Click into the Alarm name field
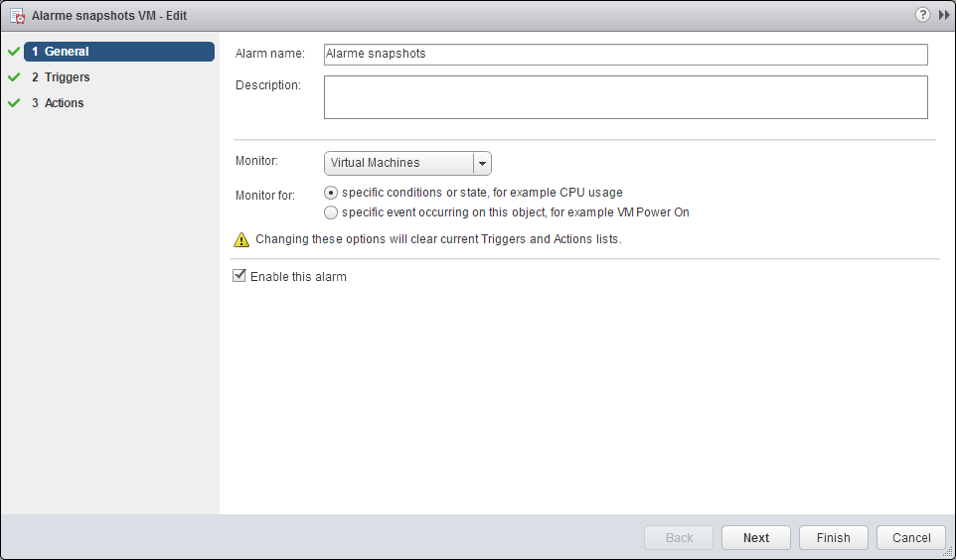The height and width of the screenshot is (560, 956). [x=625, y=54]
